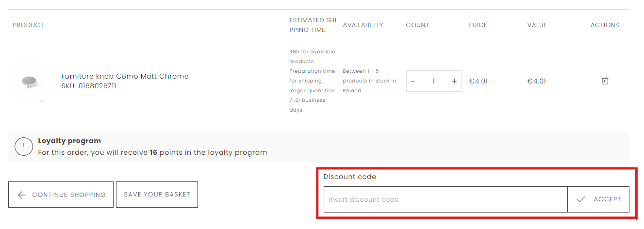Click the loyalty program exclamation icon
This screenshot has width=644, height=229.
coord(23,147)
